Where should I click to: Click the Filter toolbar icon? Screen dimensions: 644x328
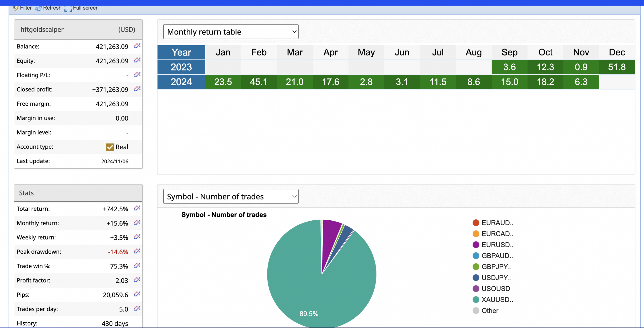click(16, 8)
